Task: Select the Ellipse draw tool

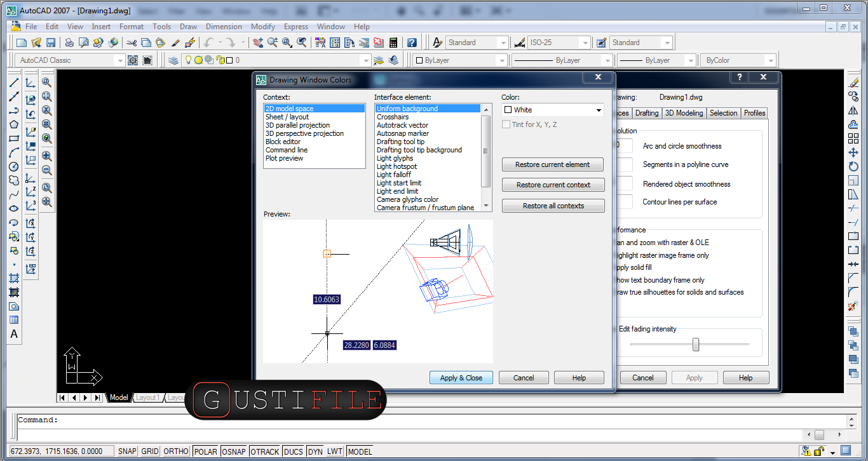Action: 14,208
